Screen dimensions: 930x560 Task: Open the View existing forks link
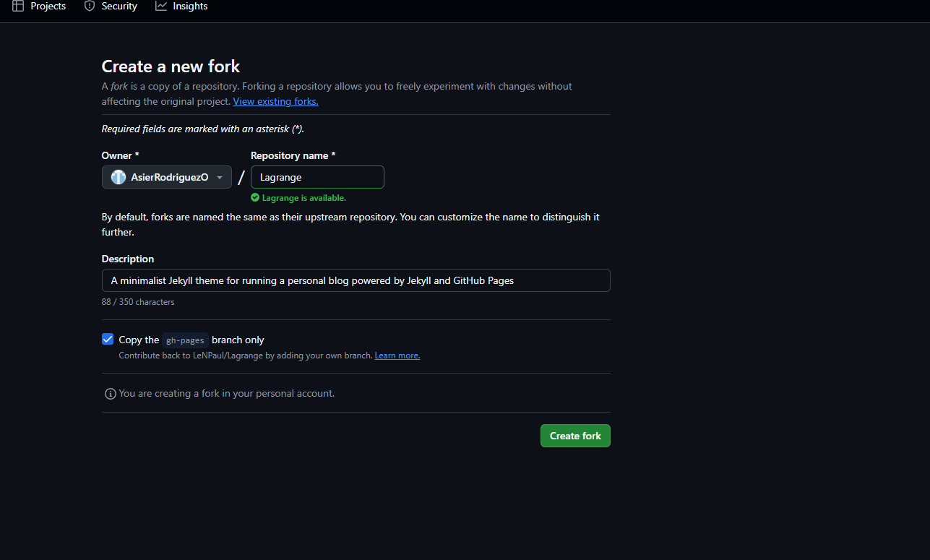tap(275, 102)
